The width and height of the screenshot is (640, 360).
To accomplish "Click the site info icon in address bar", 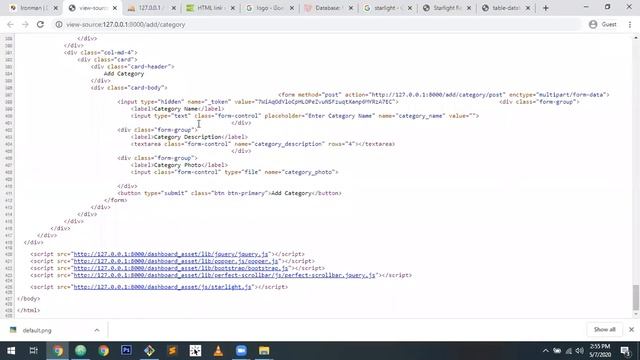I will [59, 24].
